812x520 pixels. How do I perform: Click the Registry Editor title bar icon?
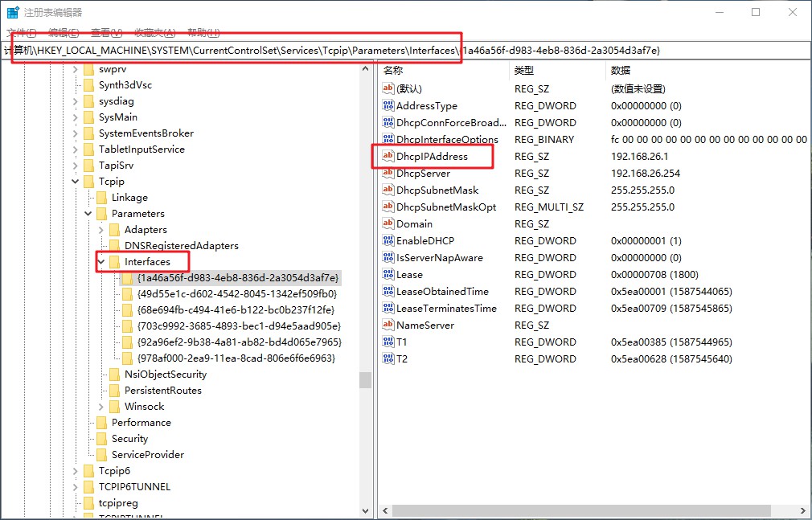(x=10, y=11)
